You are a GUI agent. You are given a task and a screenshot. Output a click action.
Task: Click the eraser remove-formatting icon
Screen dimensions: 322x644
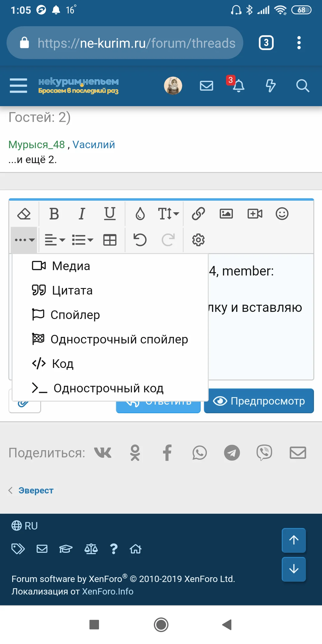coord(24,214)
